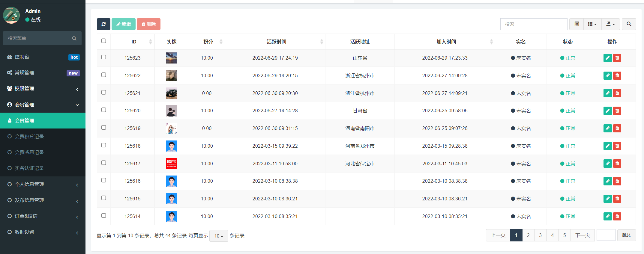Screen dimensions: 644x254
Task: Click the page number jump input box
Action: point(606,235)
